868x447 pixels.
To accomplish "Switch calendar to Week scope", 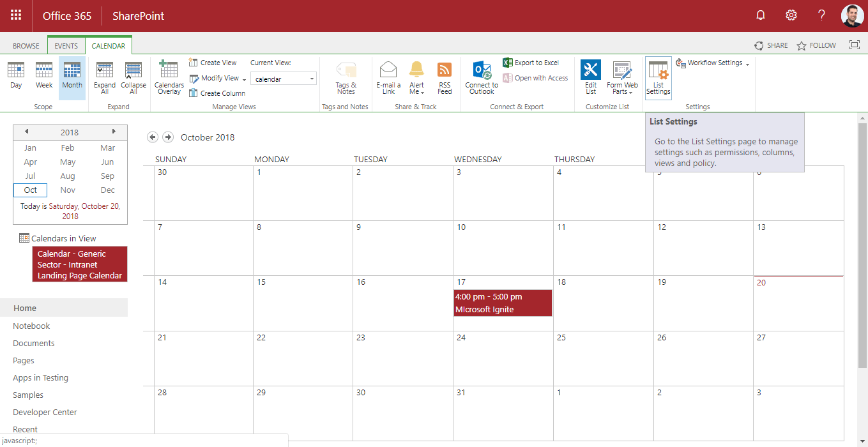I will point(44,75).
